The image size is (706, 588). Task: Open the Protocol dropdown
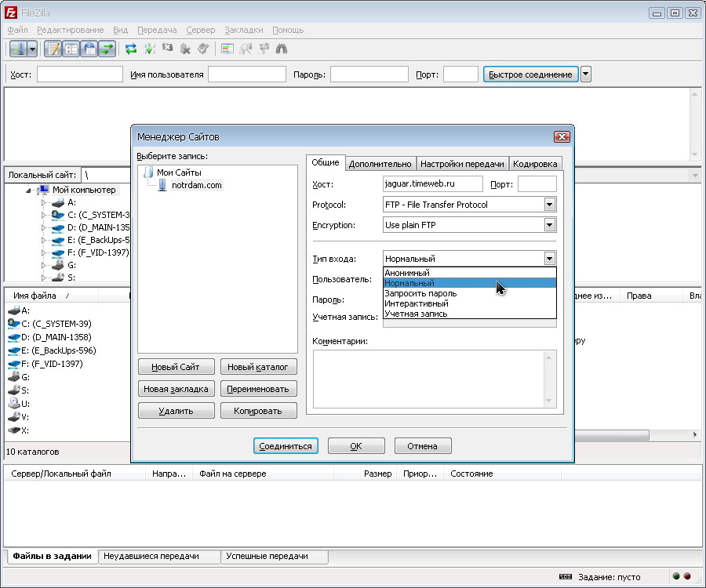549,205
